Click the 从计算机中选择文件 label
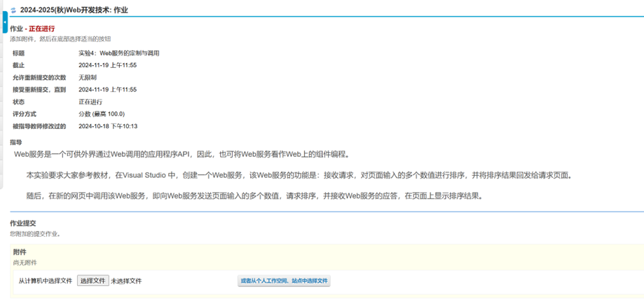Image resolution: width=644 pixels, height=302 pixels. (x=45, y=281)
